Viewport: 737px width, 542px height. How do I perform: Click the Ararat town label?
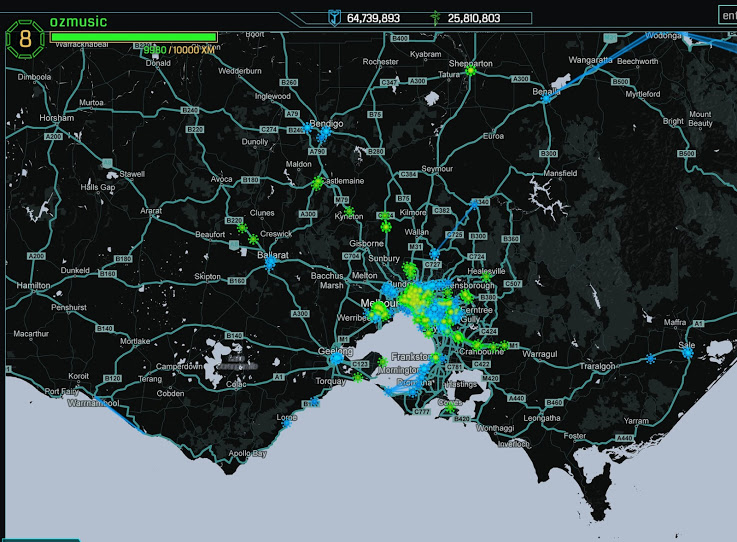pyautogui.click(x=151, y=211)
